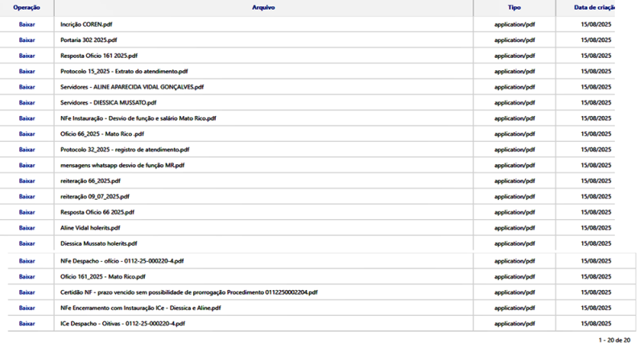Download Protocolo 15_2025 Extrato do atendimento file
This screenshot has width=644, height=348.
point(27,71)
